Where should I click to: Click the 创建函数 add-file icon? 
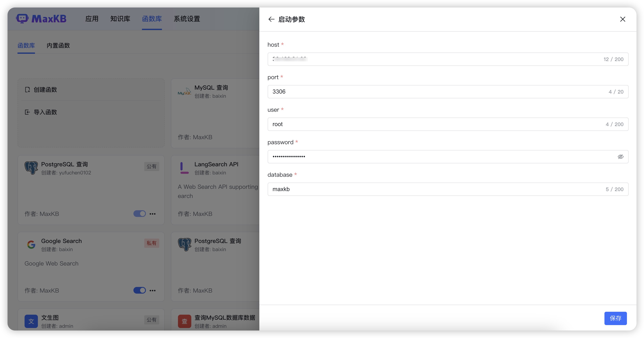pos(27,90)
